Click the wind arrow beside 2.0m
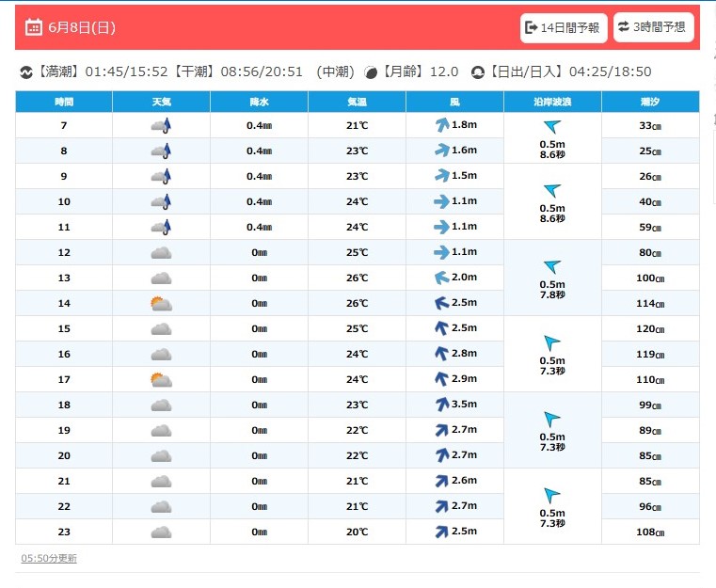This screenshot has width=716, height=588. (x=441, y=278)
